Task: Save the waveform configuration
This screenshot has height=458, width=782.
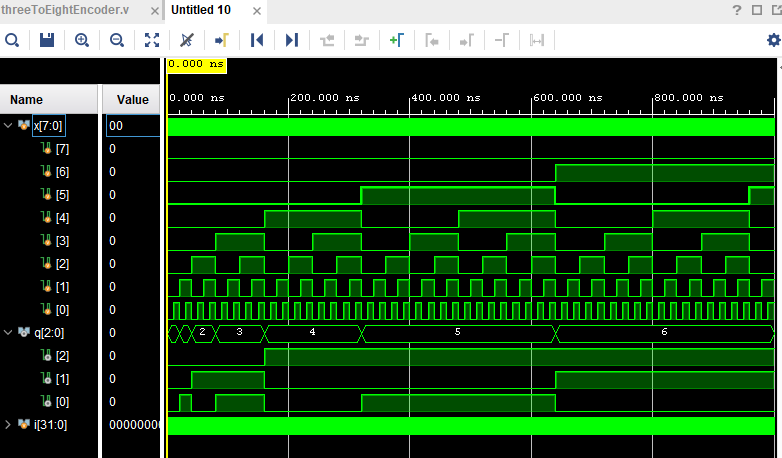Action: (x=47, y=40)
